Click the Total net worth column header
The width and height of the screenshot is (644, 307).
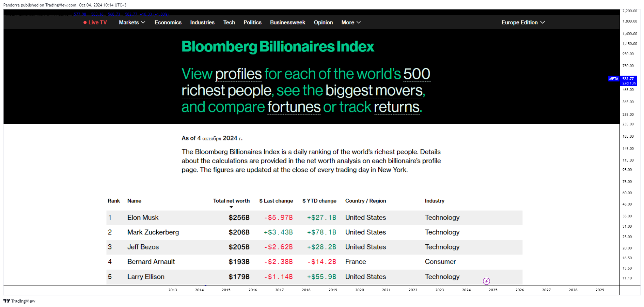pyautogui.click(x=231, y=201)
